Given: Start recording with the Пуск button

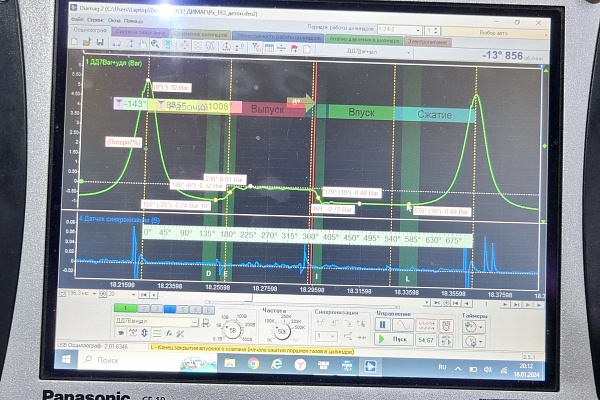Looking at the screenshot, I should [394, 339].
